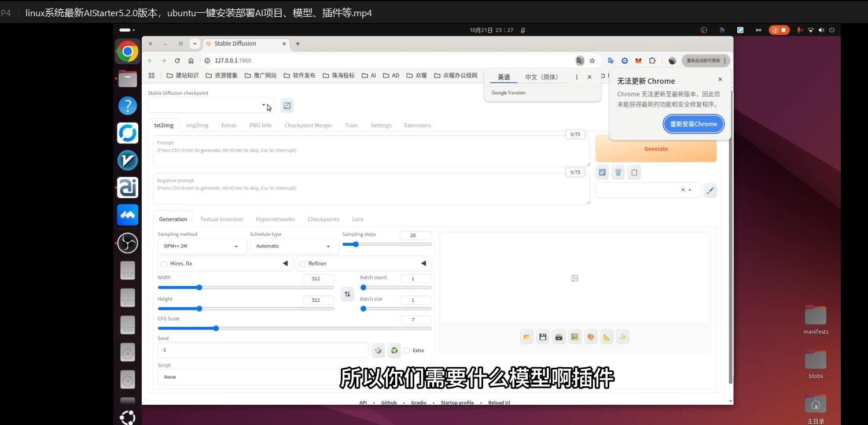This screenshot has width=868, height=425.
Task: Send image to inpaint palette icon
Action: click(591, 337)
